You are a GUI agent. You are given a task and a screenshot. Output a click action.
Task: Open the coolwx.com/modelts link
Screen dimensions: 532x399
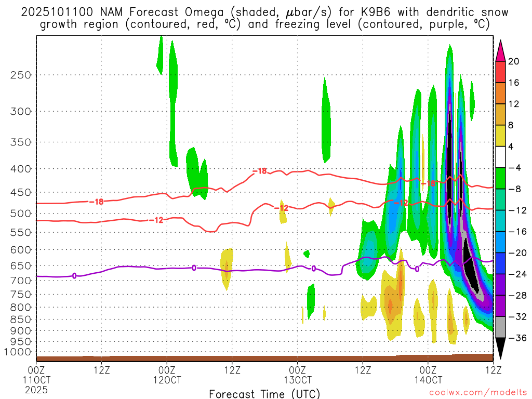(x=478, y=393)
